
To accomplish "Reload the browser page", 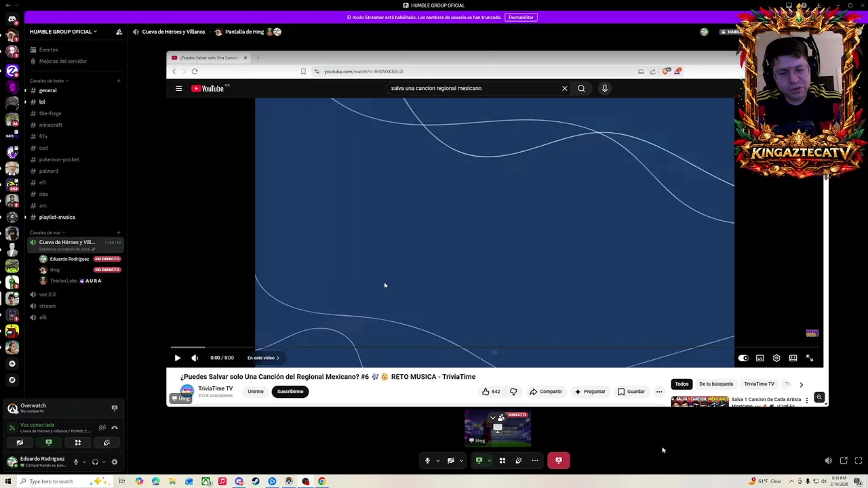I will [x=195, y=71].
